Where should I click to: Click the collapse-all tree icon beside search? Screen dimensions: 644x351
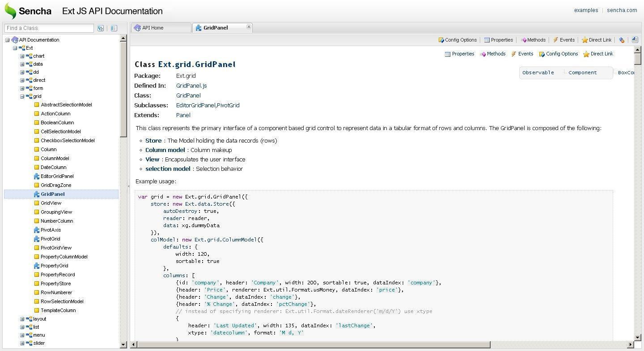coord(114,28)
